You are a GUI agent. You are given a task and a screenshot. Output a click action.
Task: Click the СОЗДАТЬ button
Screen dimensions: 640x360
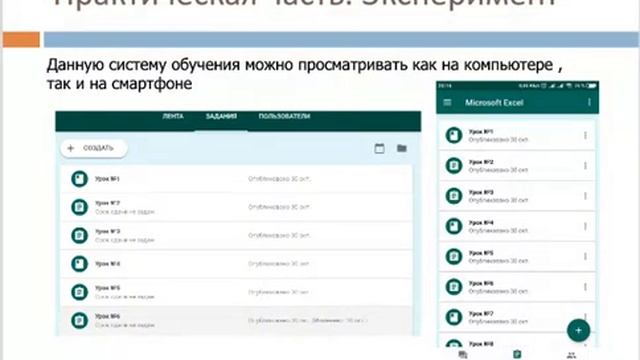94,148
